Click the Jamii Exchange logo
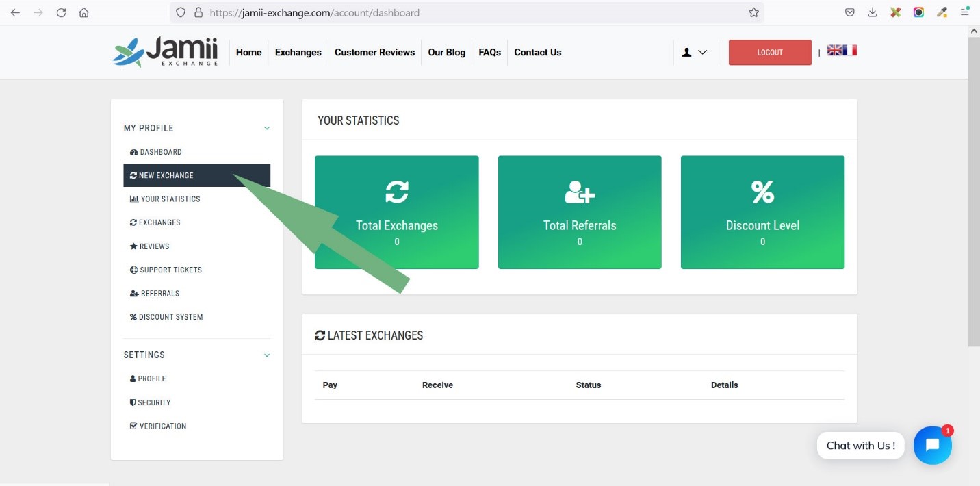Image resolution: width=980 pixels, height=486 pixels. pyautogui.click(x=166, y=52)
